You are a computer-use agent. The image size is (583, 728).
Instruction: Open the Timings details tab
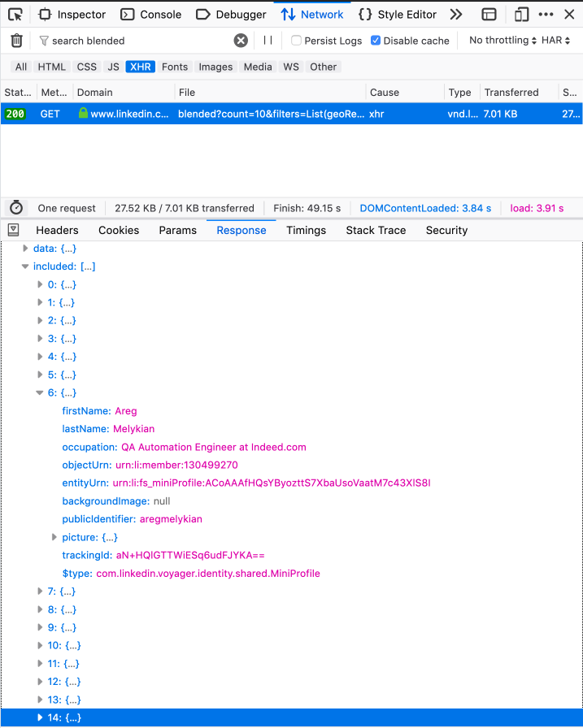tap(306, 230)
